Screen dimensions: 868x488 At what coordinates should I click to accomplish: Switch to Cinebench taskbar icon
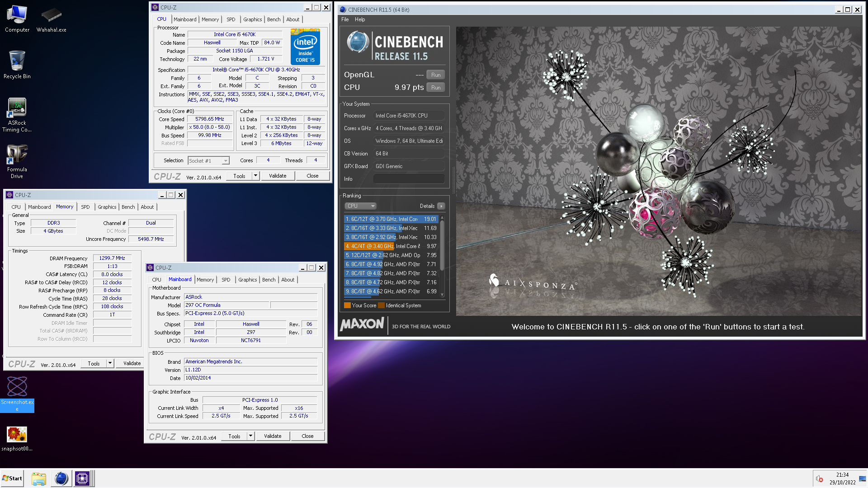click(x=61, y=479)
